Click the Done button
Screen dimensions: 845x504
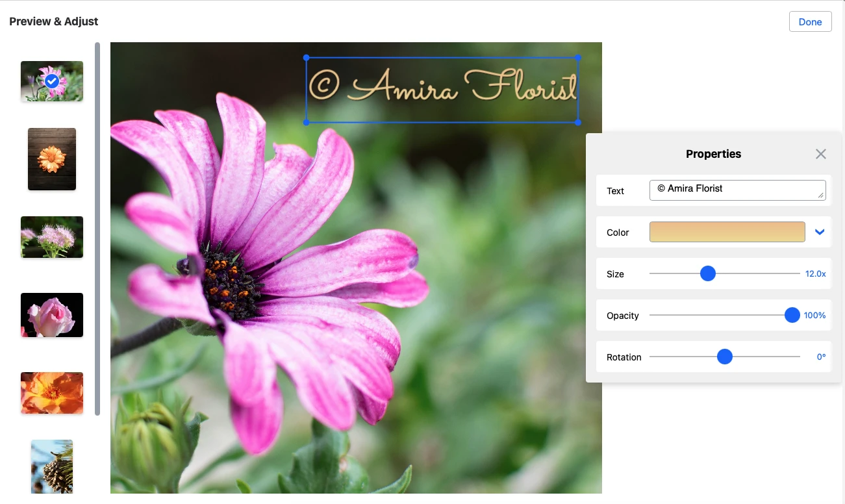point(810,21)
